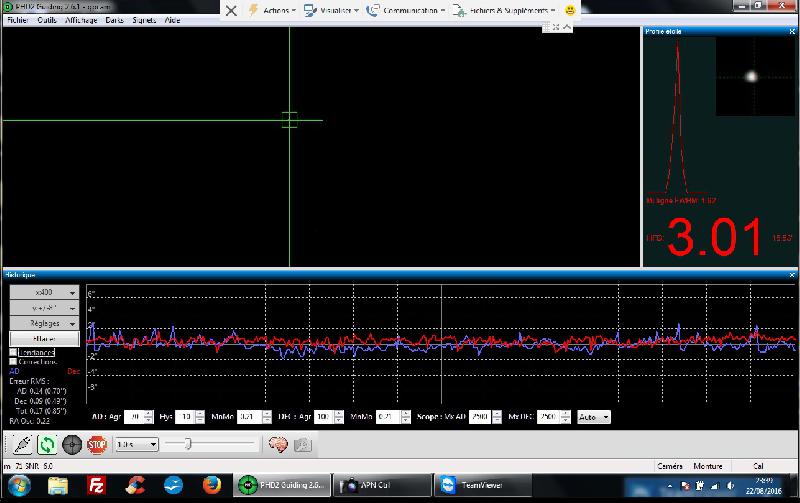Expand Fichiers & Suppléments TeamViewer menu

point(504,10)
